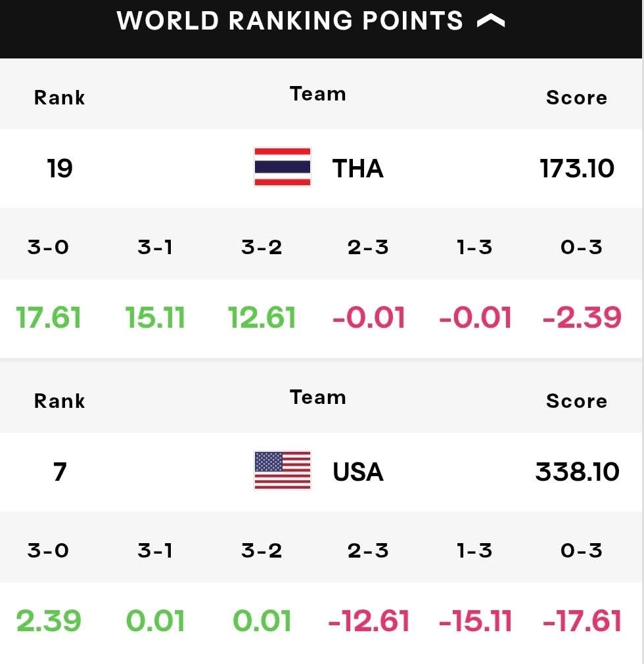Select Thailand's 3-0 value 17.61
This screenshot has width=644, height=664.
49,318
